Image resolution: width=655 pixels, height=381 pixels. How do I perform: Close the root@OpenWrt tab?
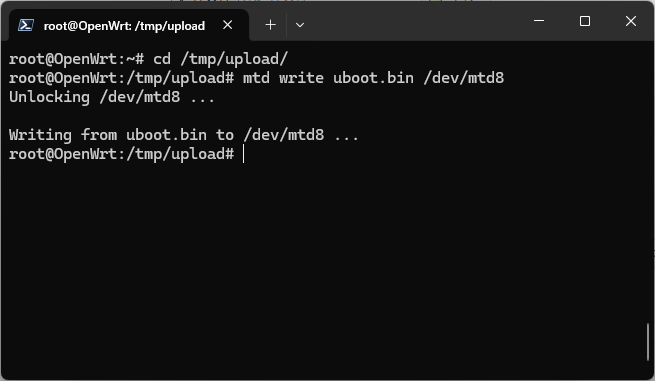pyautogui.click(x=228, y=25)
